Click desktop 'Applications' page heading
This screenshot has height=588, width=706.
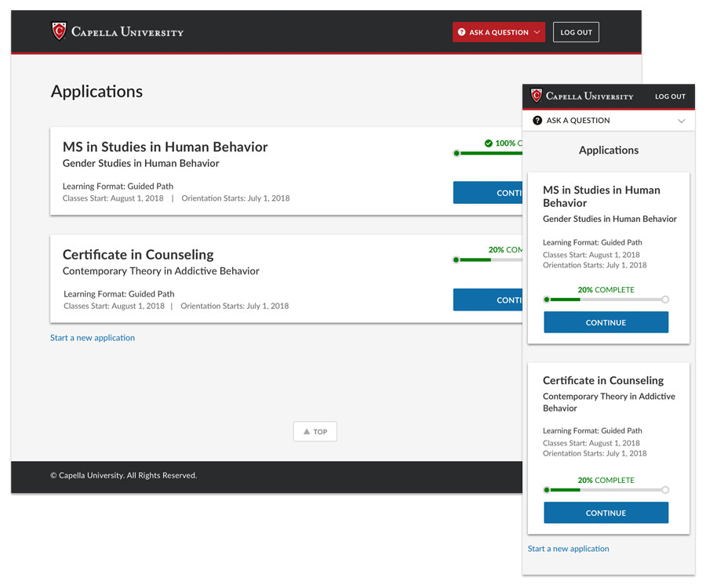pyautogui.click(x=96, y=91)
